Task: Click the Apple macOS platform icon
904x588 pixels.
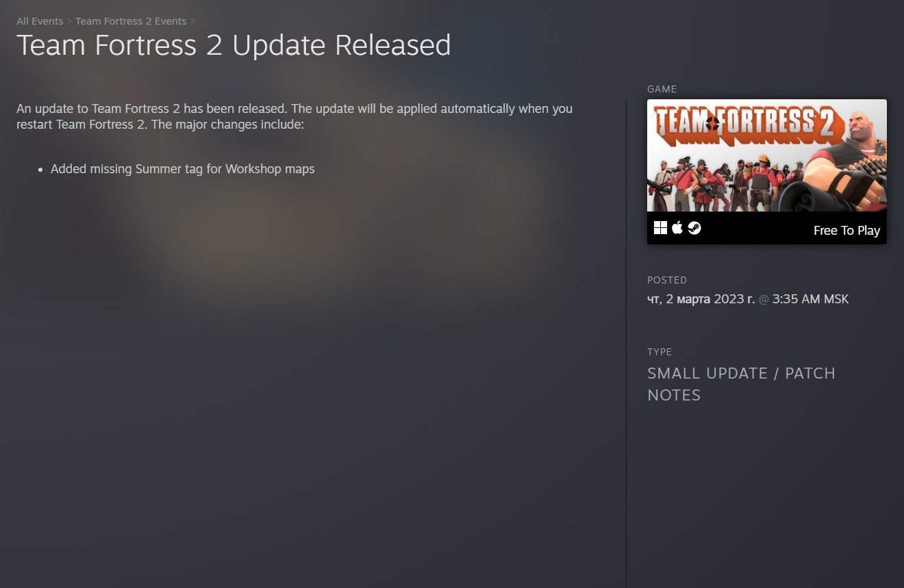Action: click(677, 228)
